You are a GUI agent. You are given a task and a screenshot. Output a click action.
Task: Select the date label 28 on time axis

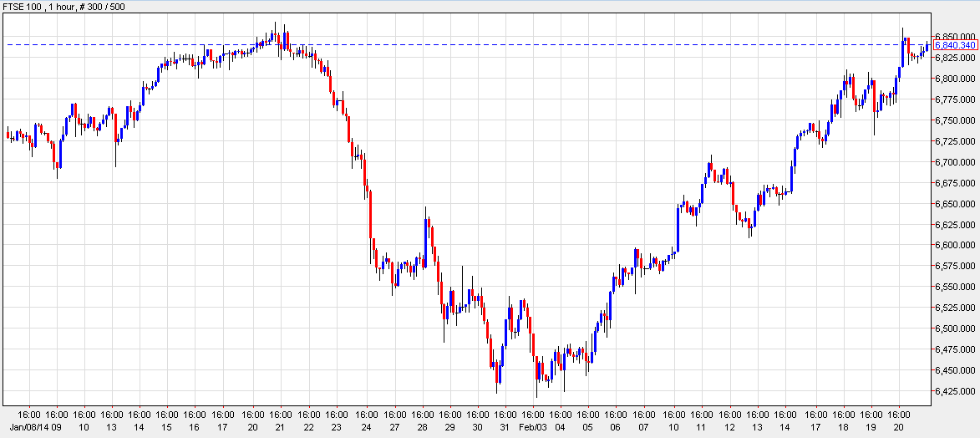(423, 426)
